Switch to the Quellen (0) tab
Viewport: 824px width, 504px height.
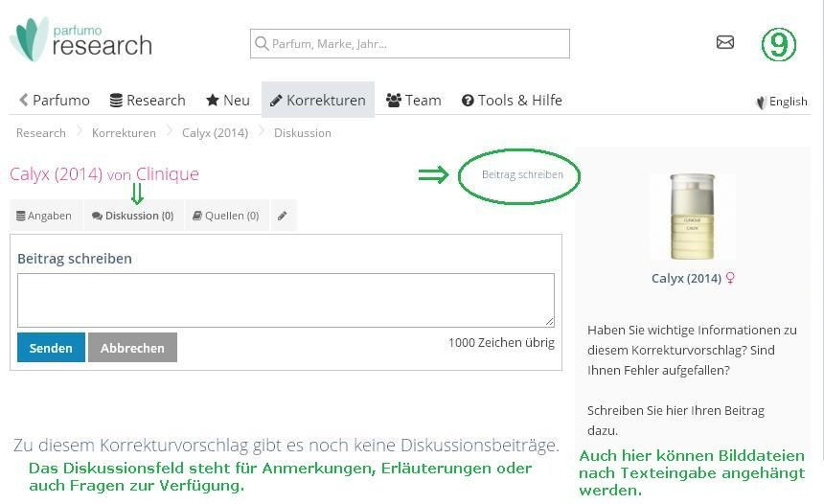coord(226,216)
